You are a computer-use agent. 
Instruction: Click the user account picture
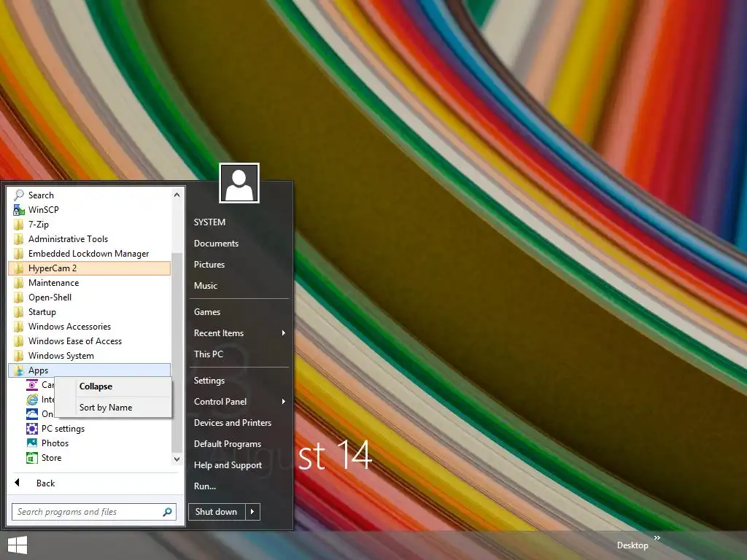(x=239, y=183)
